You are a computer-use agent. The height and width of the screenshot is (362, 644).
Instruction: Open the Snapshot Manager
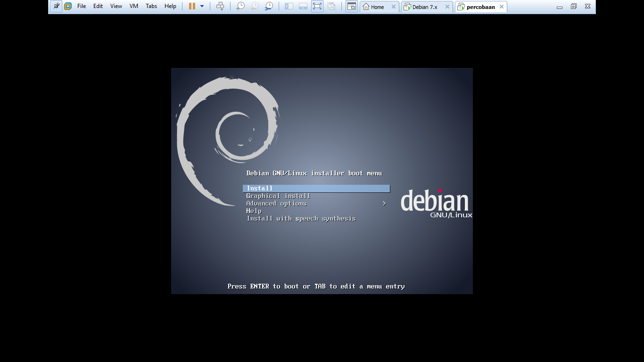[269, 6]
